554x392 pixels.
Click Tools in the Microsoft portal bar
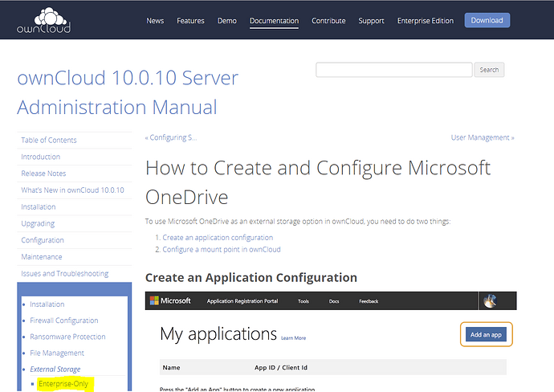303,301
